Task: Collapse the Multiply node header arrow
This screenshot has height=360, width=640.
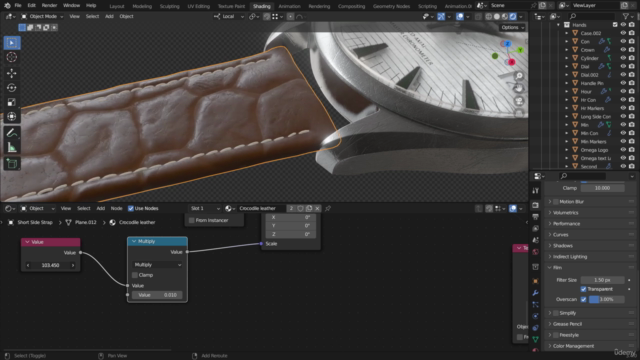Action: click(x=134, y=242)
